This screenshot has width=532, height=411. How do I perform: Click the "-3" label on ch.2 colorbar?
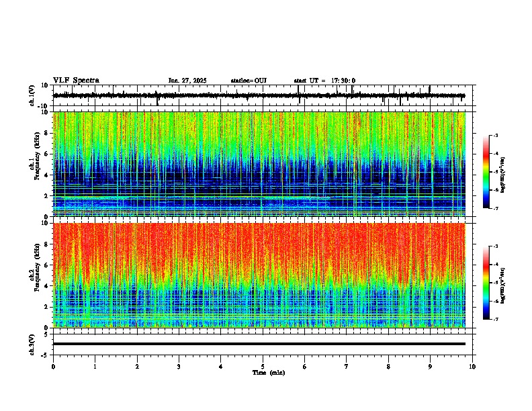pos(496,246)
